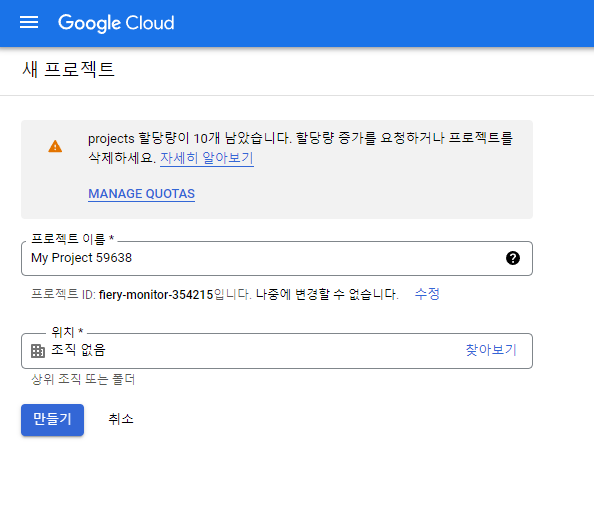Click 찾아보기 to browse locations
Screen dimensions: 594x525
(x=491, y=350)
